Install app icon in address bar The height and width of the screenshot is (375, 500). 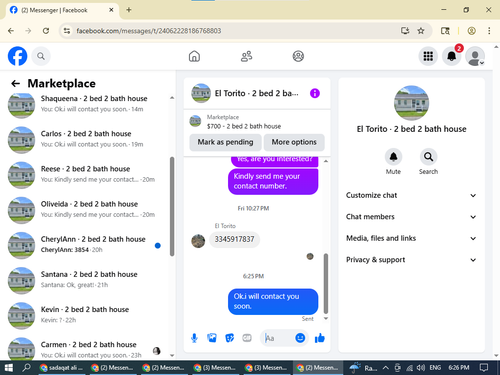point(405,31)
